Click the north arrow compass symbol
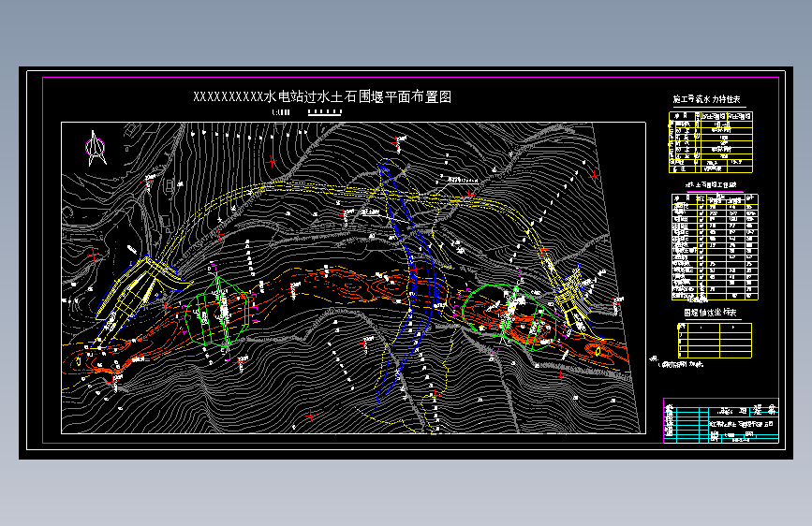 pos(96,148)
